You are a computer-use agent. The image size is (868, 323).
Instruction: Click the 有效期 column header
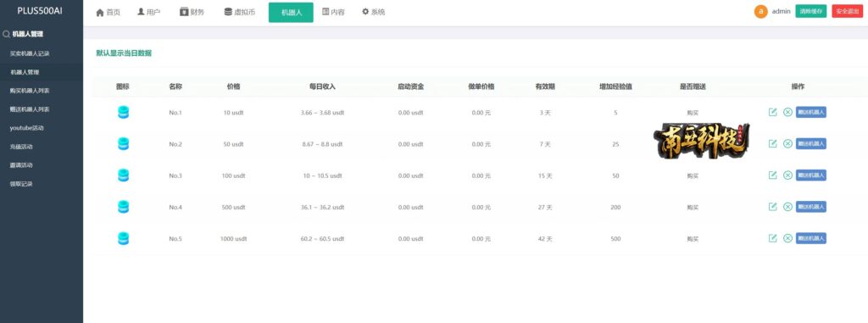click(545, 87)
